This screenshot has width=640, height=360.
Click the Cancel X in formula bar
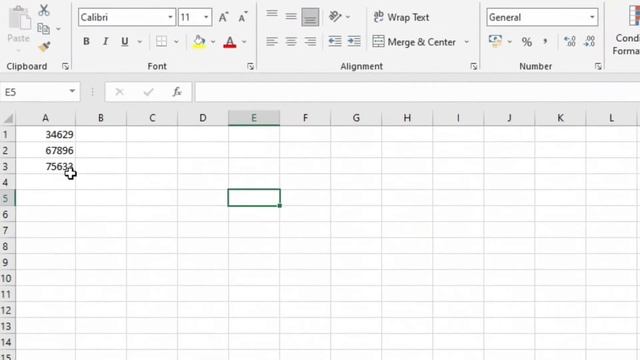(x=119, y=92)
